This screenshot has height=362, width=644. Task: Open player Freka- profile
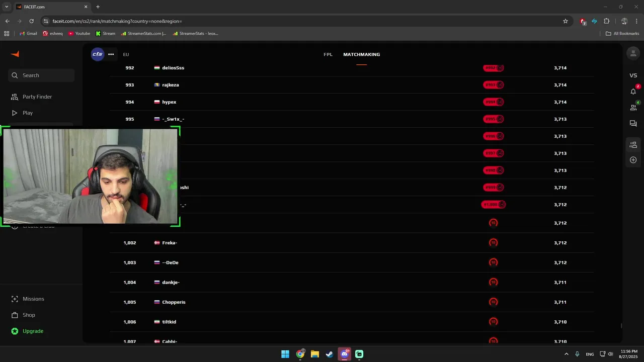pos(170,243)
